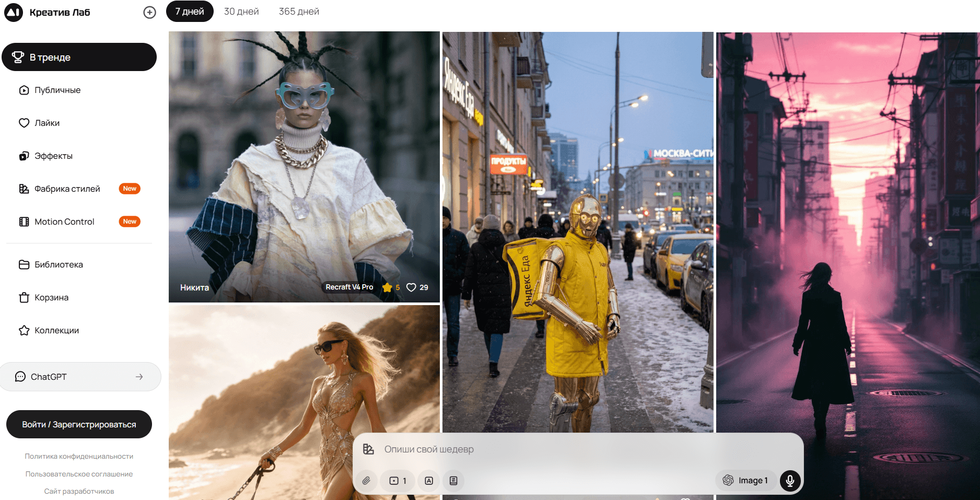The height and width of the screenshot is (500, 980).
Task: Open the settings sliders icon in prompt bar
Action: tap(453, 481)
